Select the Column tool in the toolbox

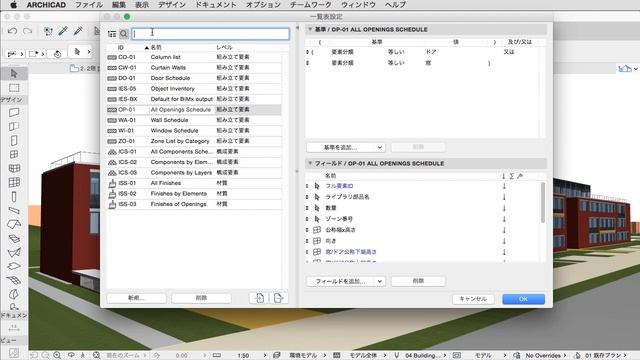[x=14, y=197]
